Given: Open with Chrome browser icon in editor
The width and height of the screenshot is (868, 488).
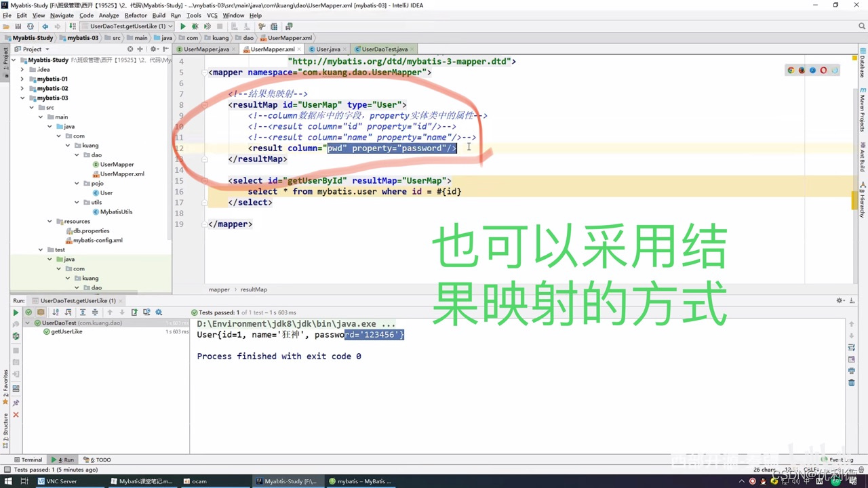Looking at the screenshot, I should [791, 70].
